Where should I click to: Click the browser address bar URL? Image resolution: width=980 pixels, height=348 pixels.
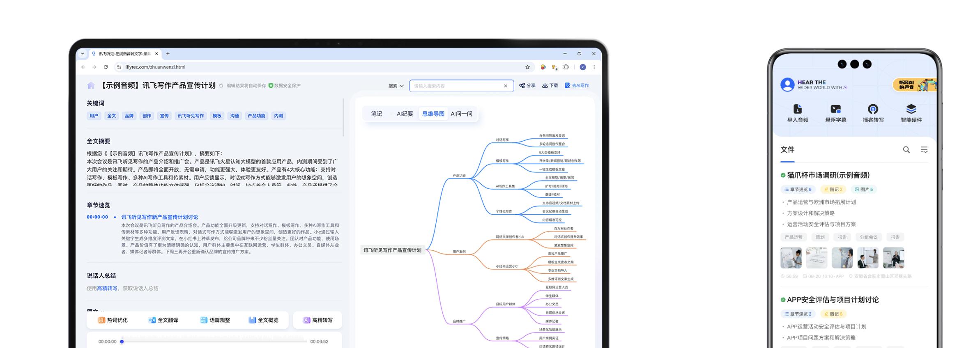point(155,67)
